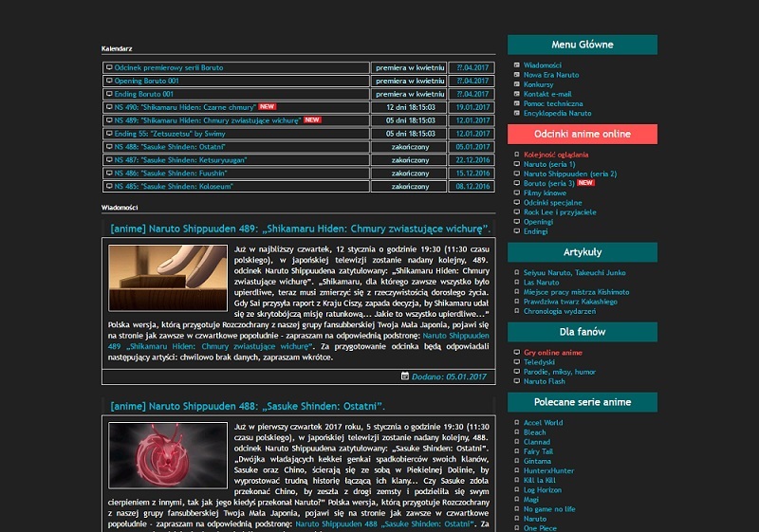Screen dimensions: 759x532
Task: Click the episode 488 red emblem thumbnail
Action: 168,455
